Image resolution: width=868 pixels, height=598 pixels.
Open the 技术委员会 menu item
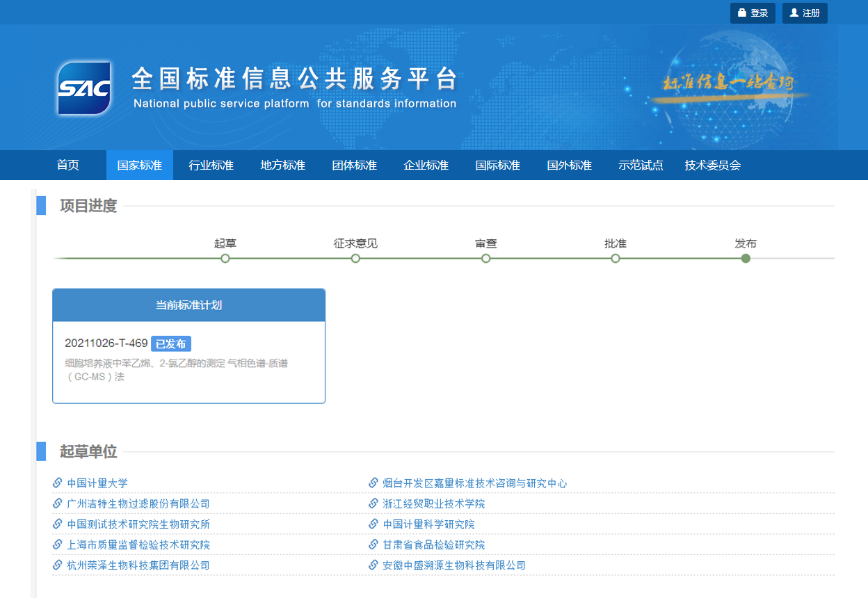tap(713, 165)
